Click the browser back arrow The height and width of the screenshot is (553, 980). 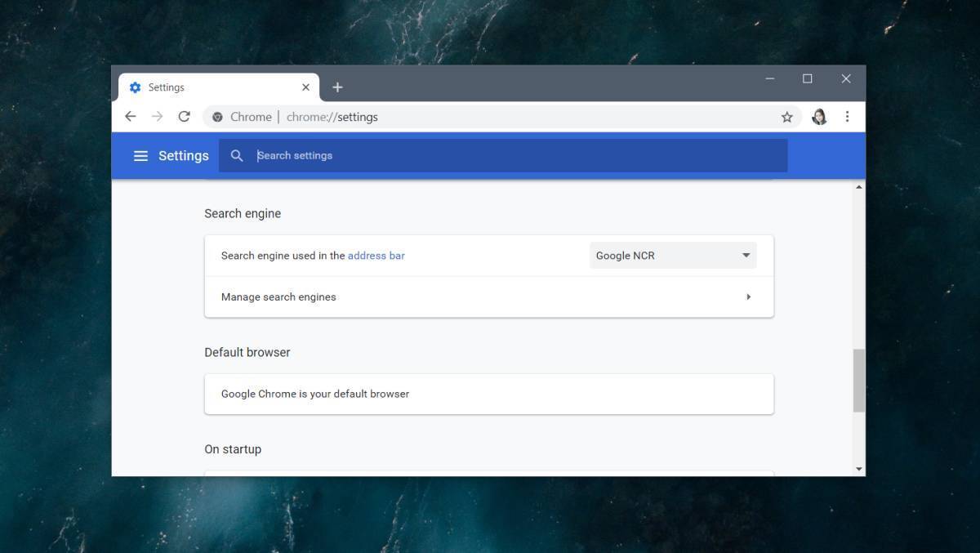coord(131,116)
